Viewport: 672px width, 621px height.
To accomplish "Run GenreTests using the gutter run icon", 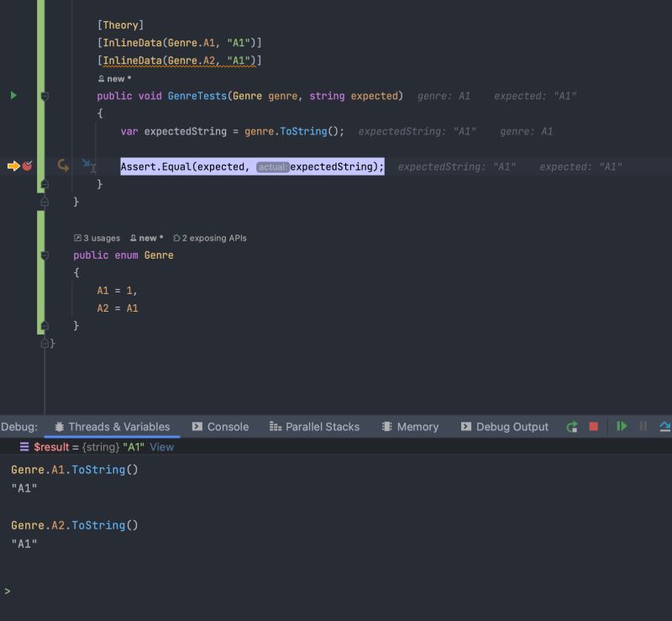I will [13, 95].
